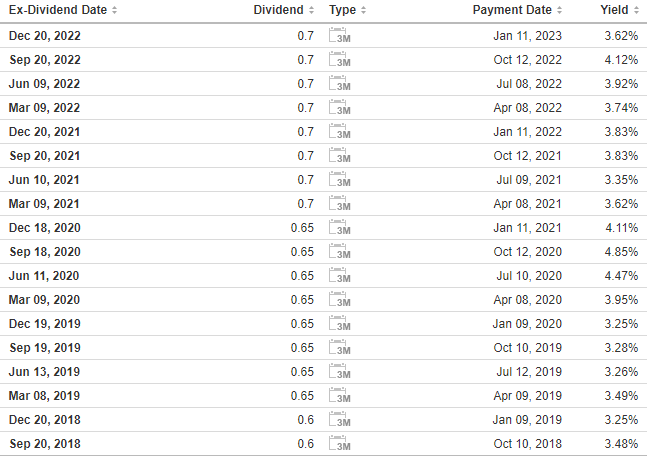The width and height of the screenshot is (647, 456).
Task: Click 3M calendar icon in Jun 09, 2022 row
Action: (340, 83)
